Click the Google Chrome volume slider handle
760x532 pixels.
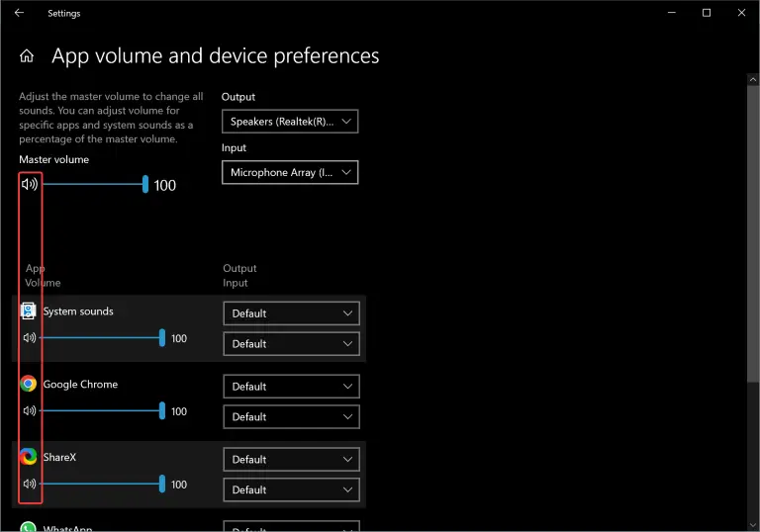click(162, 411)
